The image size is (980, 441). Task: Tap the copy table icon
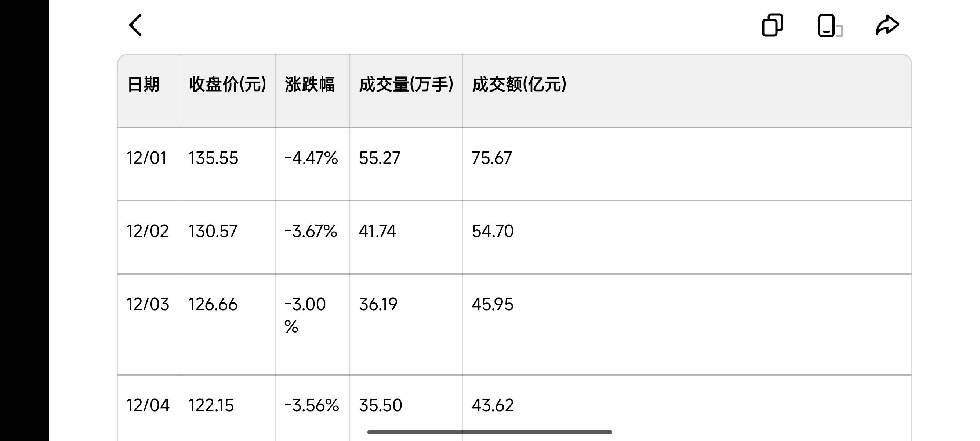coord(772,25)
